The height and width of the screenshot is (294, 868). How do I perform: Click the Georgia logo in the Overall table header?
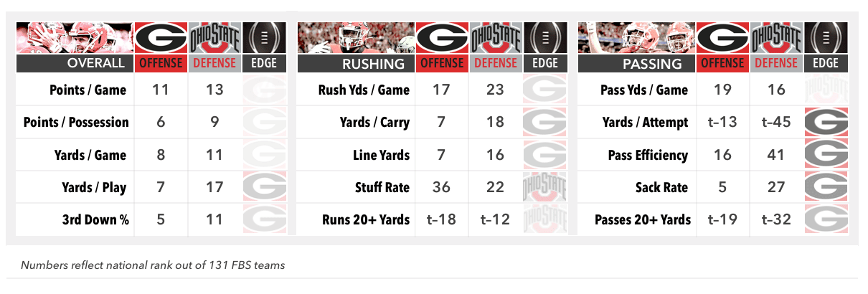[161, 38]
